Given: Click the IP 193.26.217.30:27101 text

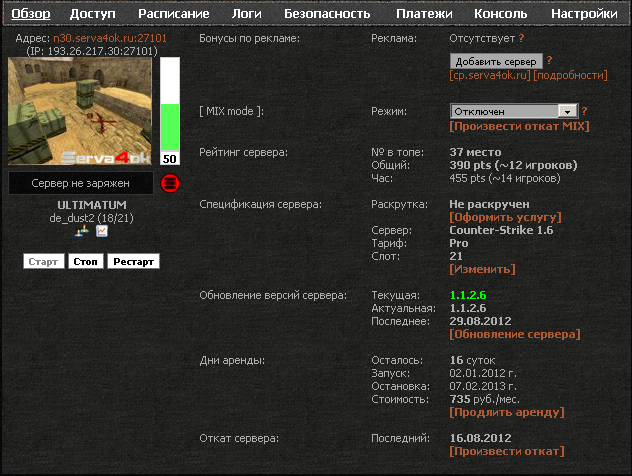Looking at the screenshot, I should (91, 51).
